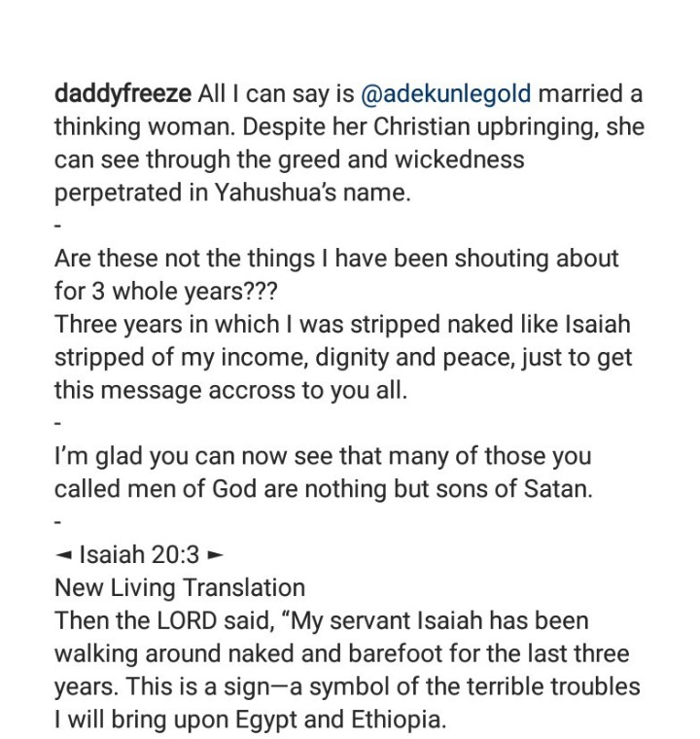The width and height of the screenshot is (700, 739).
Task: Click the 'Are these not the things' line
Action: pyautogui.click(x=336, y=259)
